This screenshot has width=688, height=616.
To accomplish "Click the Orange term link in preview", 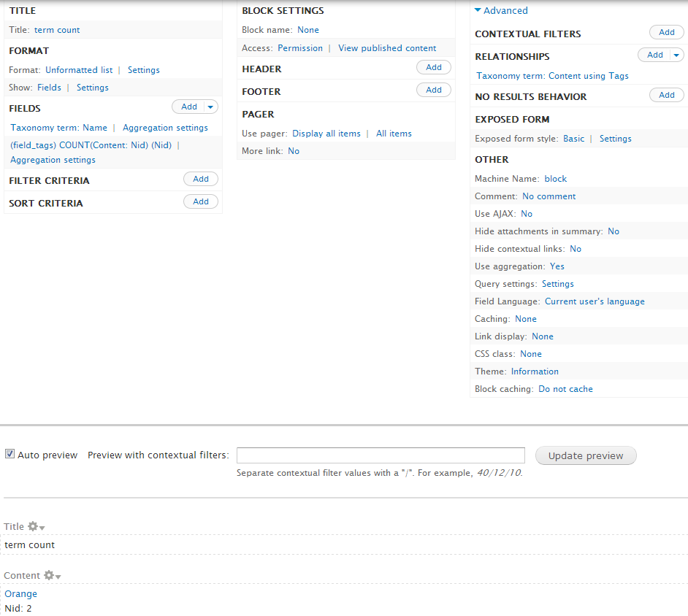I will click(20, 594).
